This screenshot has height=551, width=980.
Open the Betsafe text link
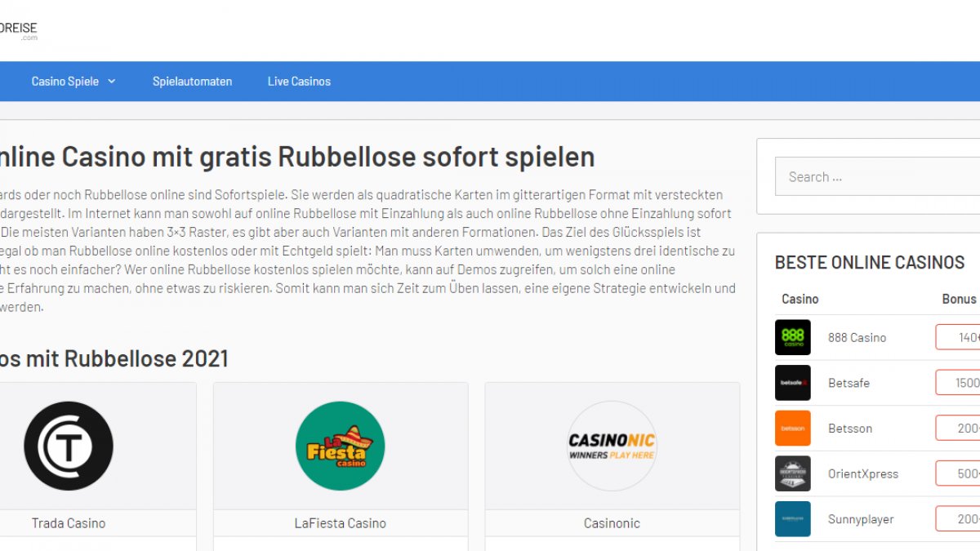coord(849,383)
